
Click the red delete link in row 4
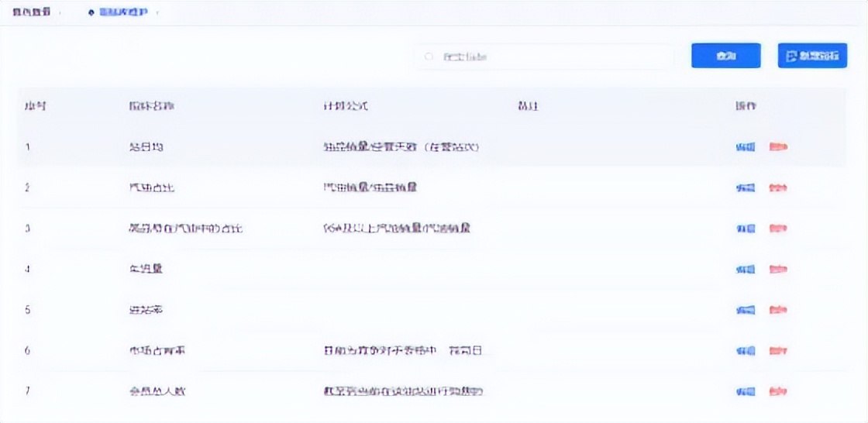(778, 270)
